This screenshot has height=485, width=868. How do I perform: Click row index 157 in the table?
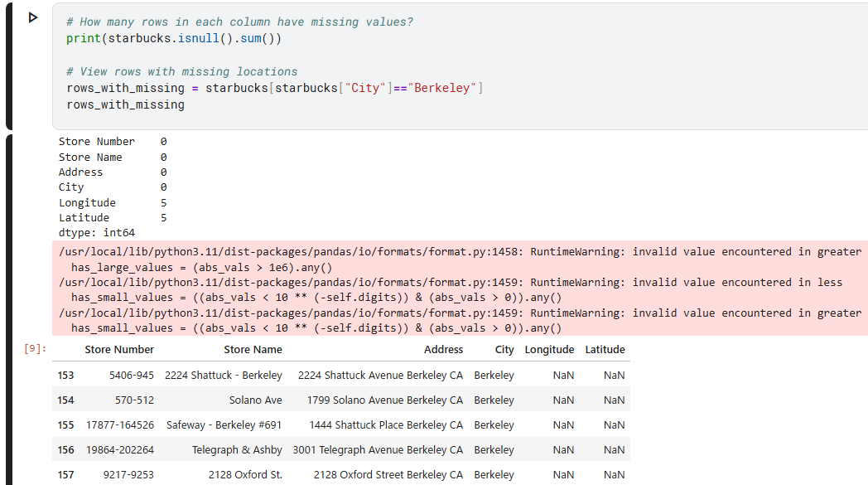[66, 475]
